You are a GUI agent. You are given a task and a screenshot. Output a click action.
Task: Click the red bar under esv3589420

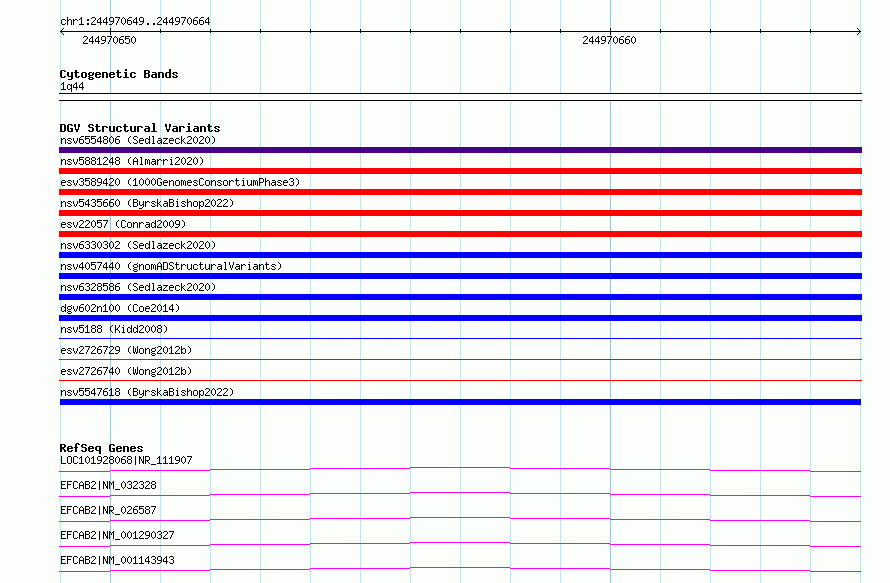click(x=460, y=192)
